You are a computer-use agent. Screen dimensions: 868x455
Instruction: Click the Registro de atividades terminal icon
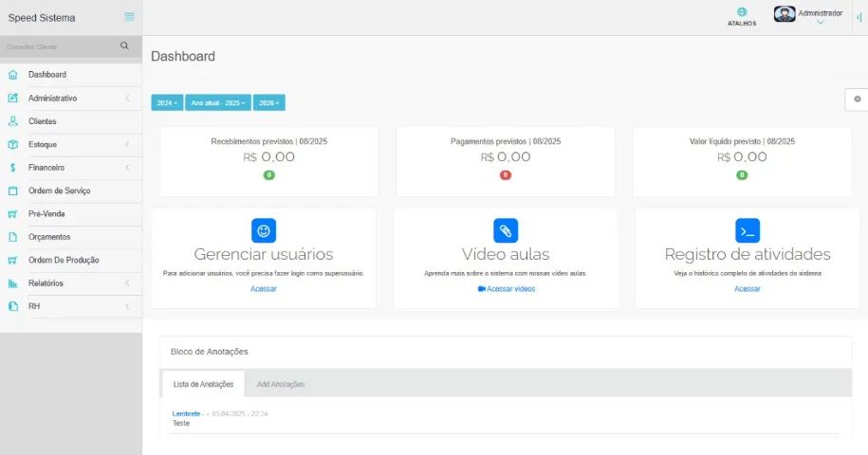[748, 230]
